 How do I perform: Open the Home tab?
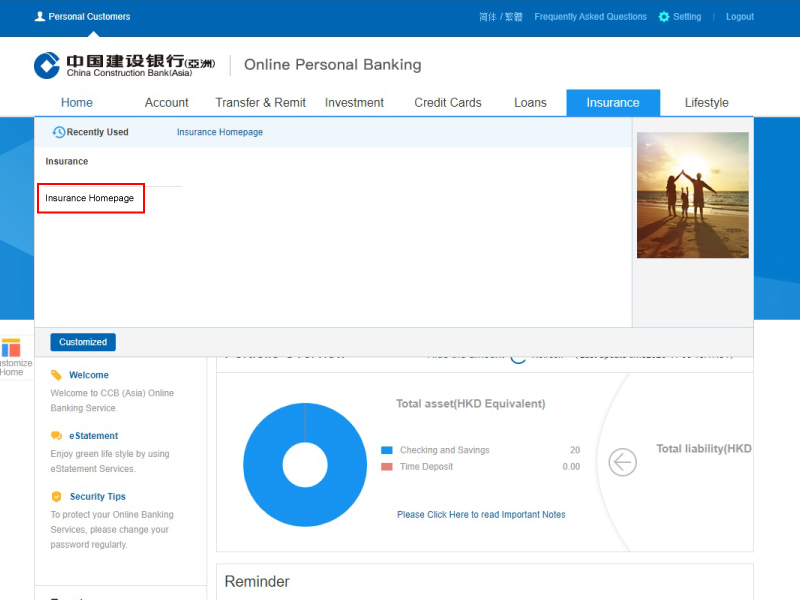pos(77,103)
